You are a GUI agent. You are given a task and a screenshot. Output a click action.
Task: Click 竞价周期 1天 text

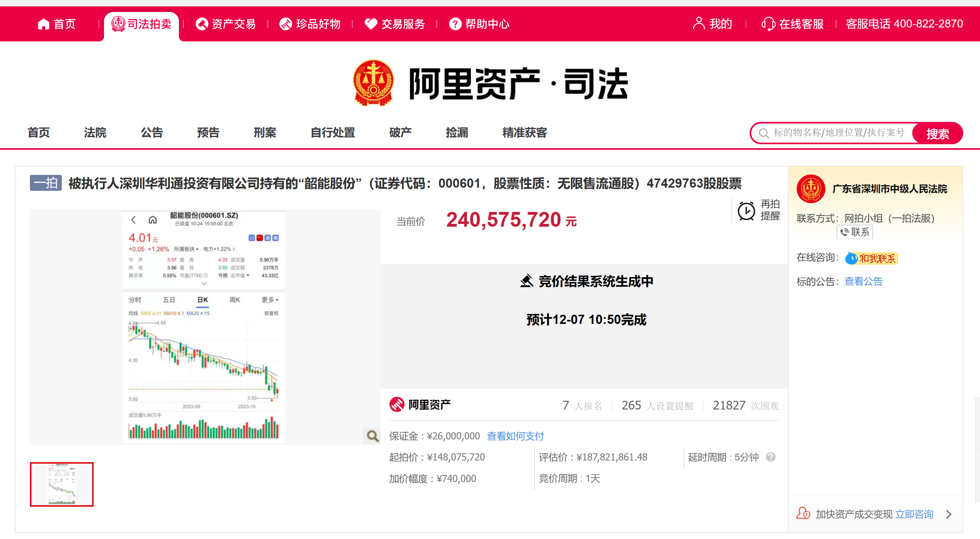click(569, 478)
